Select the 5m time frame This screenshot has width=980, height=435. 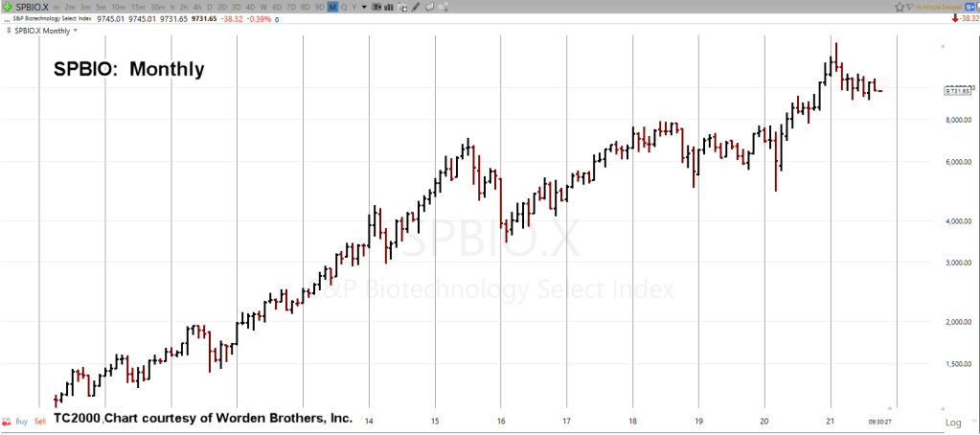[102, 6]
